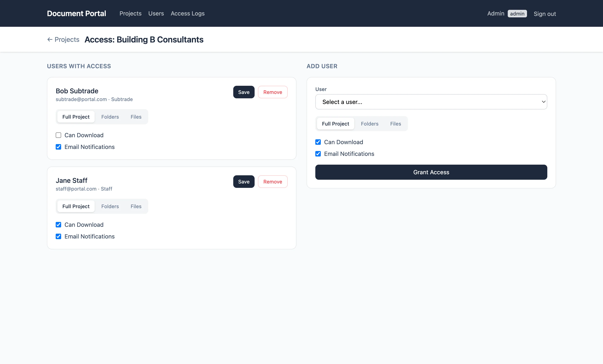The image size is (603, 364).
Task: Enable Can Download for Bob Subtrade
Action: coord(58,135)
